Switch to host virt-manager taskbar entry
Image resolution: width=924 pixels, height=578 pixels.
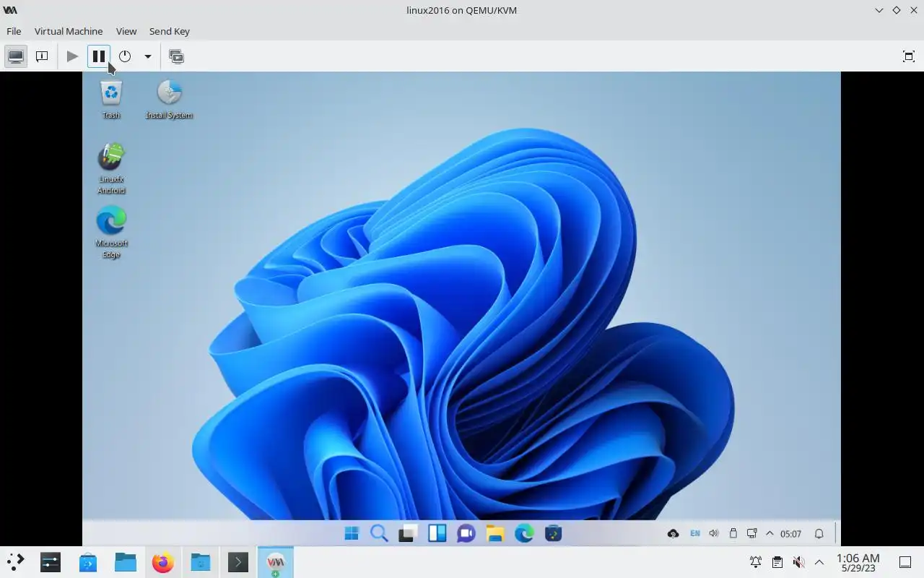point(276,562)
